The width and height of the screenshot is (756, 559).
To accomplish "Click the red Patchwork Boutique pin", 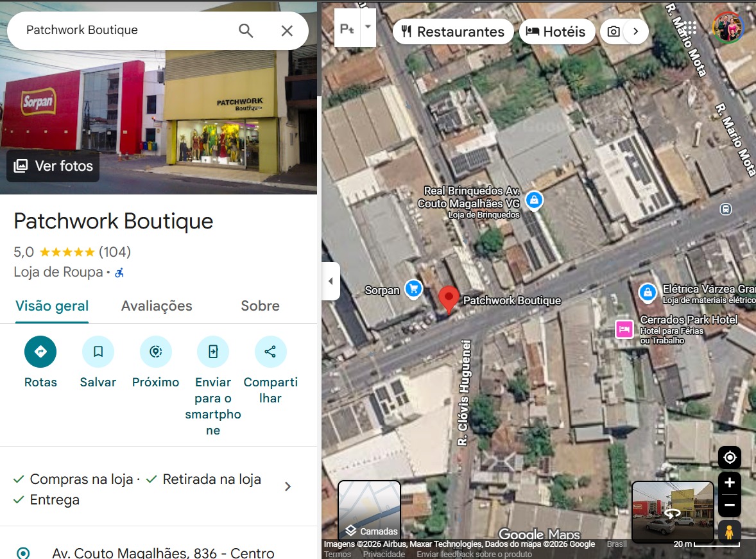I will click(x=449, y=299).
